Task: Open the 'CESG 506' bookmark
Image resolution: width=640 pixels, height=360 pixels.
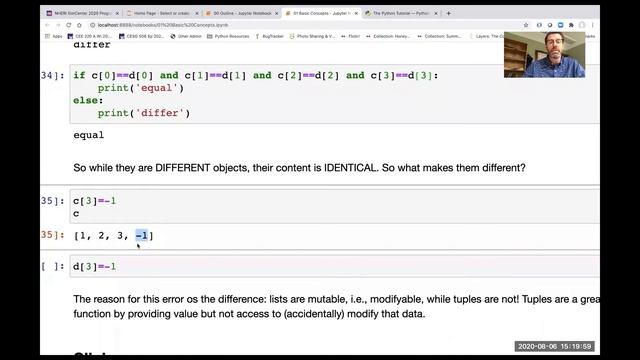Action: coord(141,36)
